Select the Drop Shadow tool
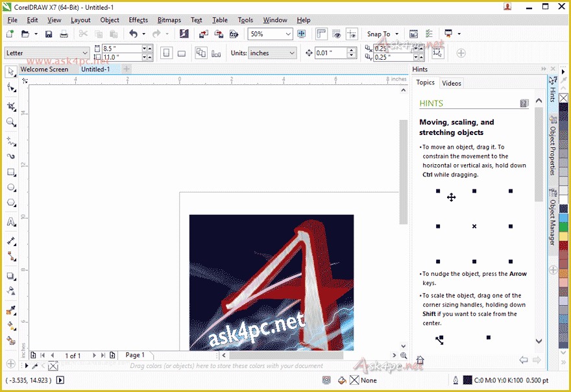This screenshot has width=571, height=392. 11,276
